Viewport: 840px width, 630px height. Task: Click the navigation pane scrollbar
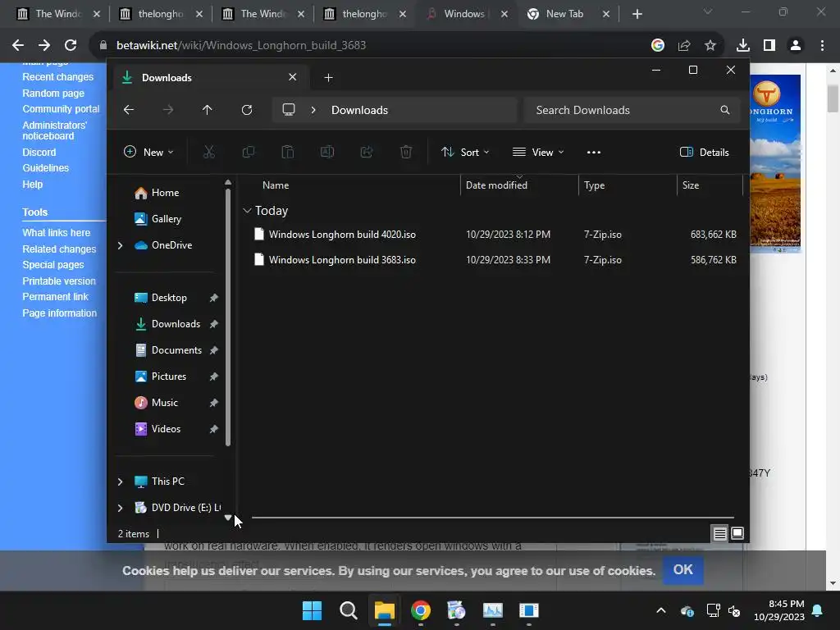point(228,317)
